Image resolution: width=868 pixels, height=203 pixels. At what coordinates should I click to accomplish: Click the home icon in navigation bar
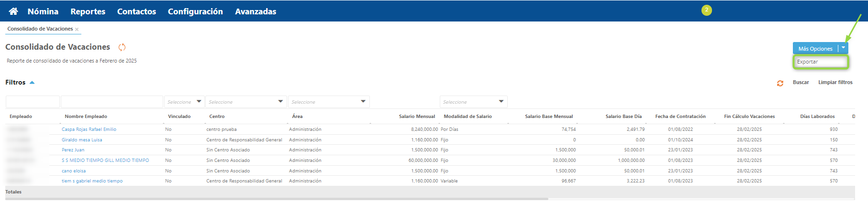pyautogui.click(x=13, y=11)
